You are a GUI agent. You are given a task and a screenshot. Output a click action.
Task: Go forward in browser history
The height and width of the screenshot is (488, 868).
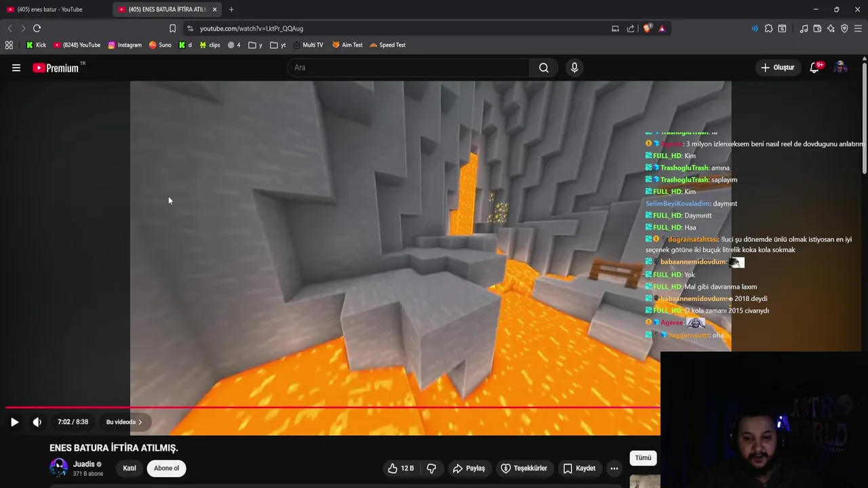click(23, 28)
